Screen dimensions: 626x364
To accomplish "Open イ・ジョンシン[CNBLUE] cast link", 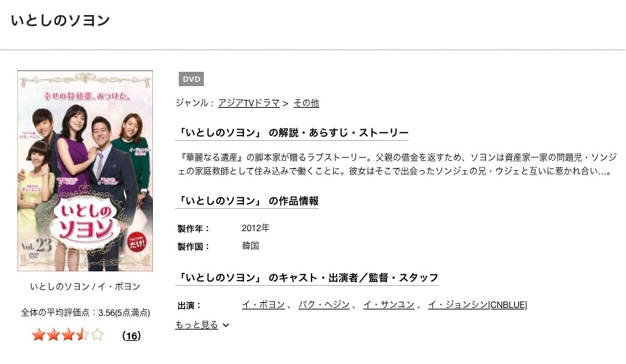I will click(477, 305).
